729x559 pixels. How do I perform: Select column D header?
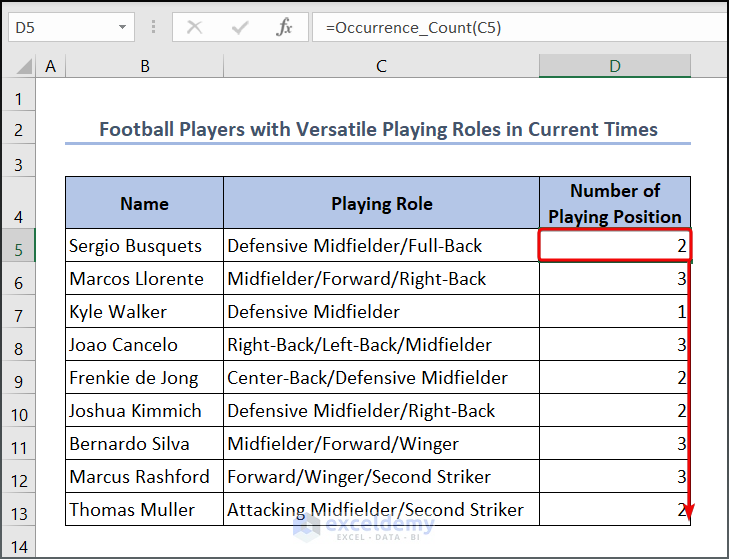coord(614,66)
